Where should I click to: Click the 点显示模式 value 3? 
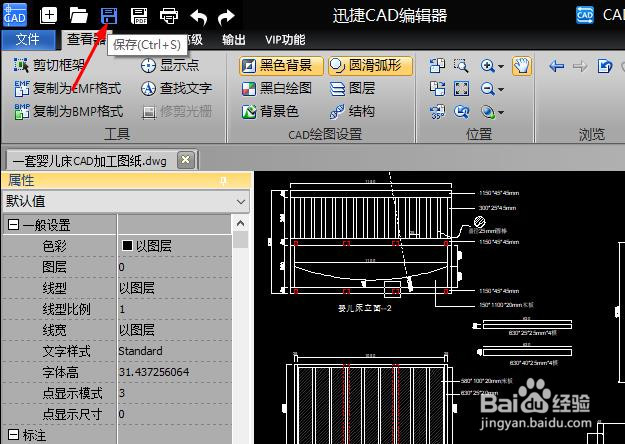175,393
